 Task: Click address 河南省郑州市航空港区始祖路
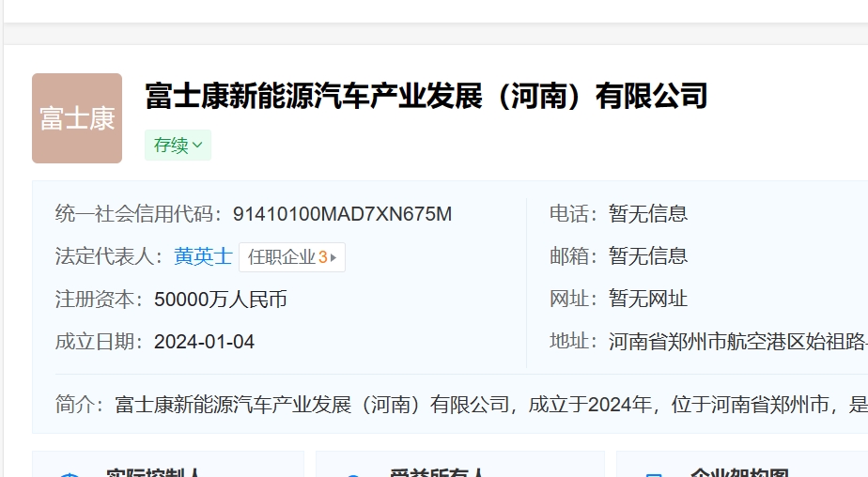tap(738, 342)
